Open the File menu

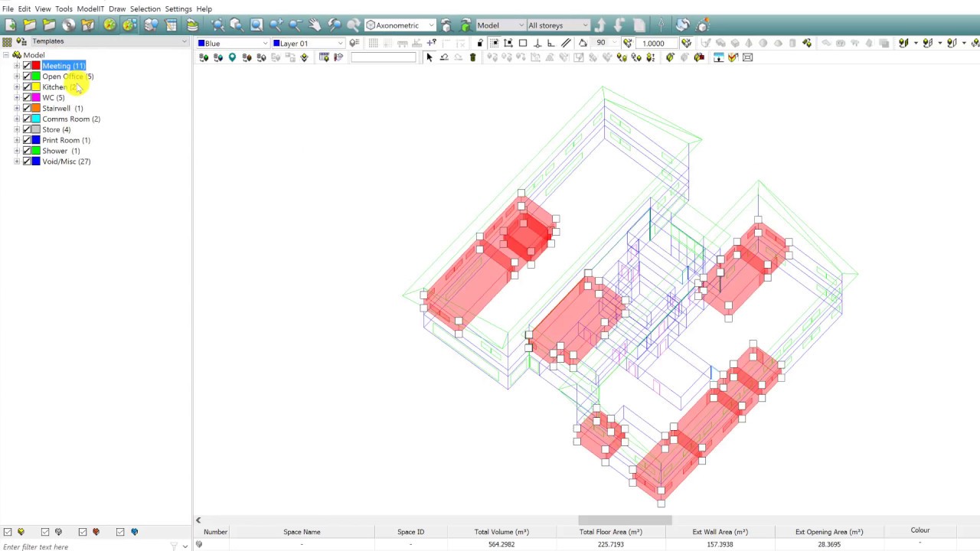pos(8,9)
